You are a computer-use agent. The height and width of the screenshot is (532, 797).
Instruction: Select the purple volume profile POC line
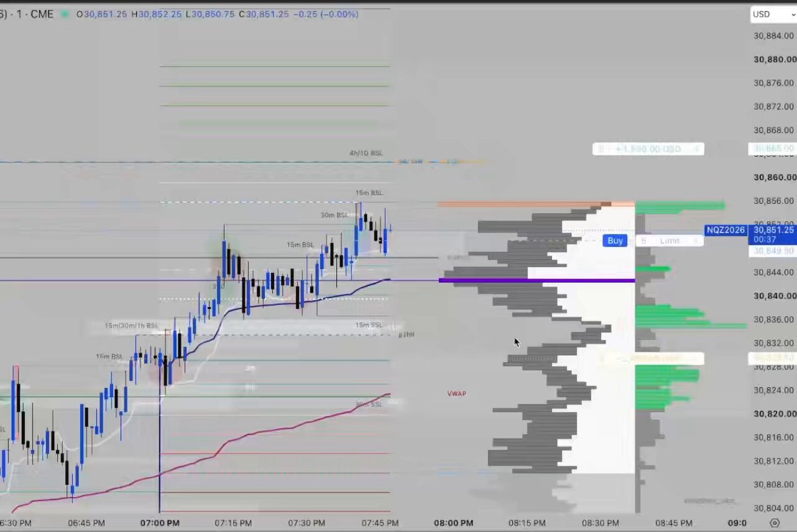[537, 280]
